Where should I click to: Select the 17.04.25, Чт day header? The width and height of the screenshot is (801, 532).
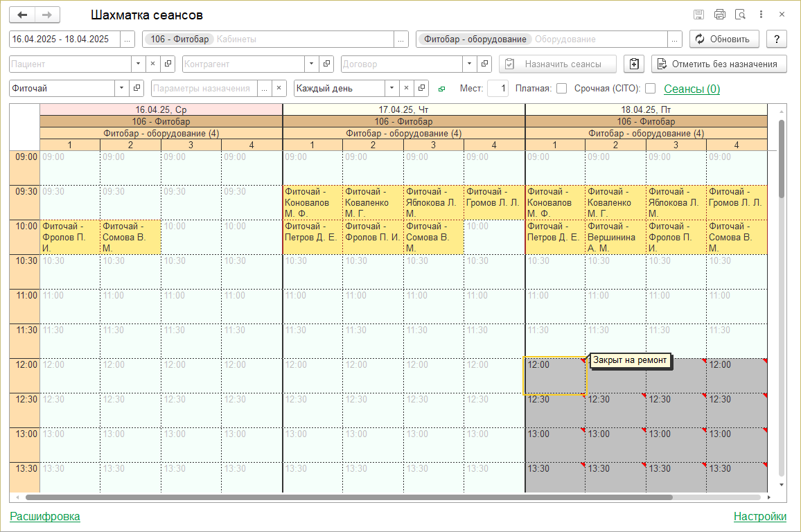(x=403, y=109)
